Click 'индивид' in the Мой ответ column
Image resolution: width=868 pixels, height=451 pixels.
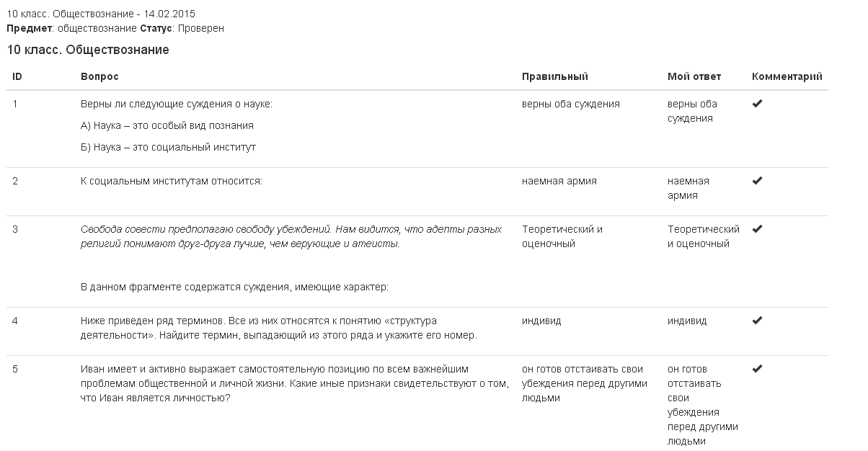pyautogui.click(x=686, y=321)
